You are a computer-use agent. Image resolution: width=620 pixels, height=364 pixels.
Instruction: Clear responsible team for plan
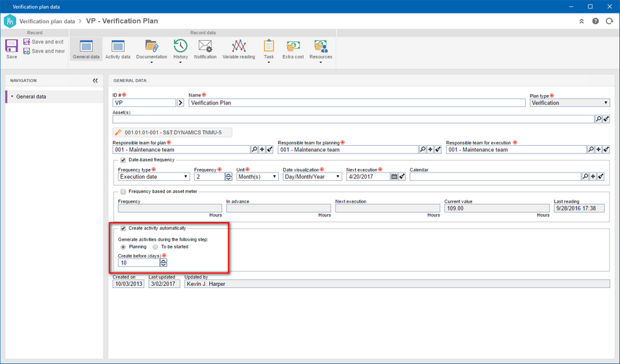coord(269,150)
